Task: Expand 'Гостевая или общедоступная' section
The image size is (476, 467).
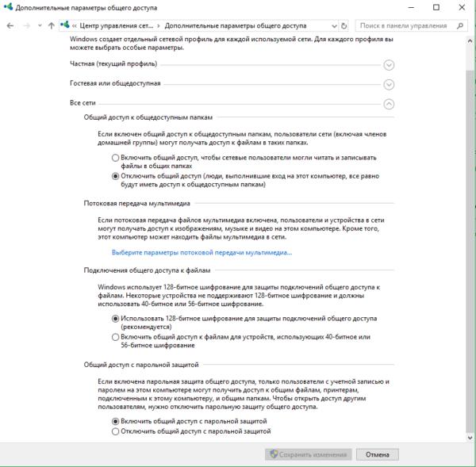Action: tap(389, 84)
